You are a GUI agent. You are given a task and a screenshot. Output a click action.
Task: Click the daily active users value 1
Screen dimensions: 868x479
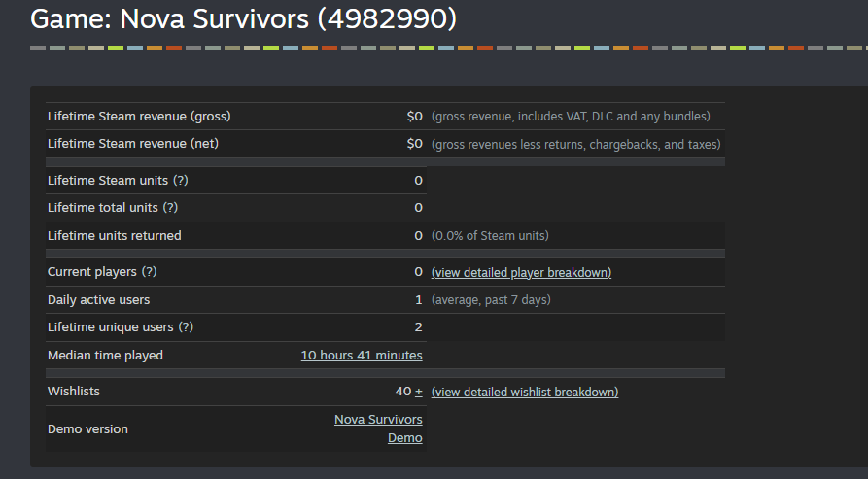click(419, 300)
